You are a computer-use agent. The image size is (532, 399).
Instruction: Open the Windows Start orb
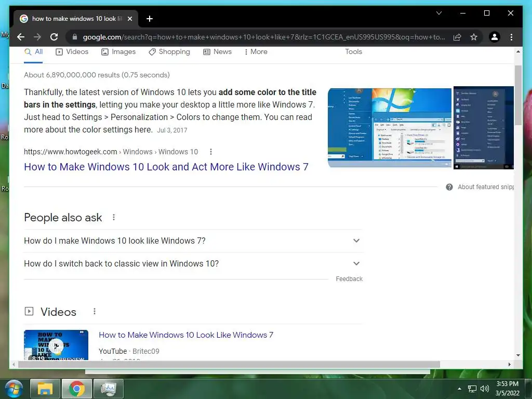coord(14,389)
